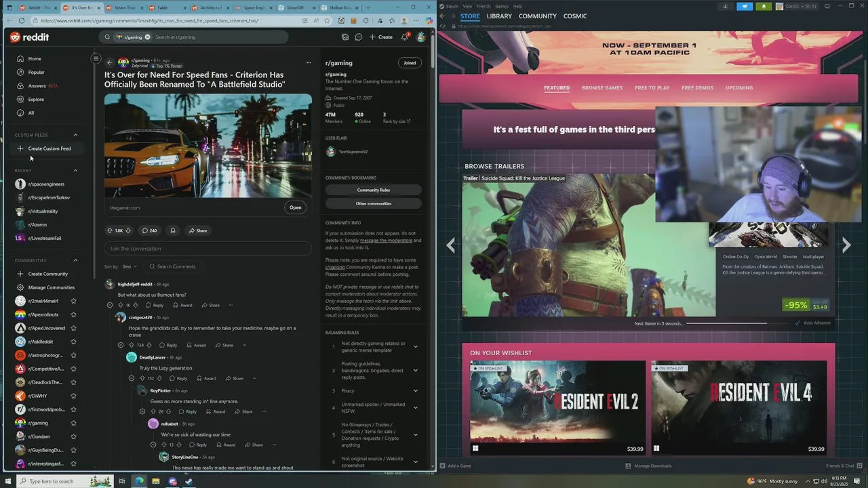Open Reddit user avatar menu
868x488 pixels.
coord(420,37)
